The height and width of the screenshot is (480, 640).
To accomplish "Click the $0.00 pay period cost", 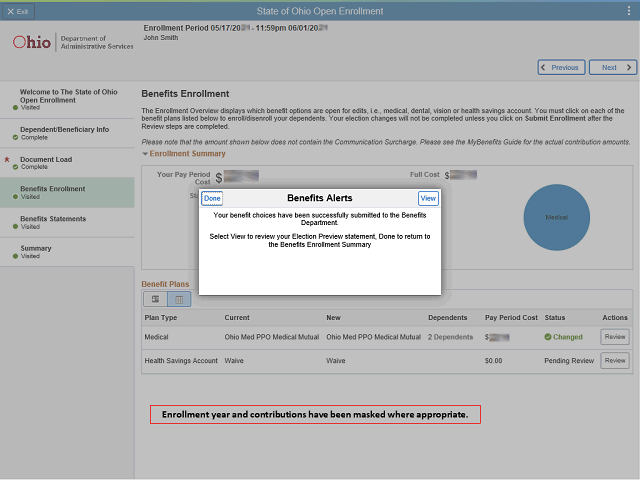I will pyautogui.click(x=493, y=361).
